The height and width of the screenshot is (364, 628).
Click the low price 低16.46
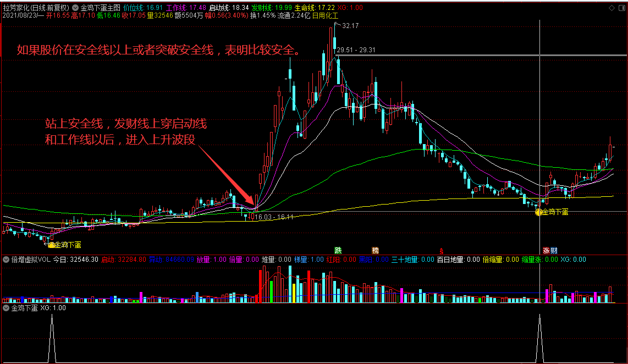[x=108, y=15]
